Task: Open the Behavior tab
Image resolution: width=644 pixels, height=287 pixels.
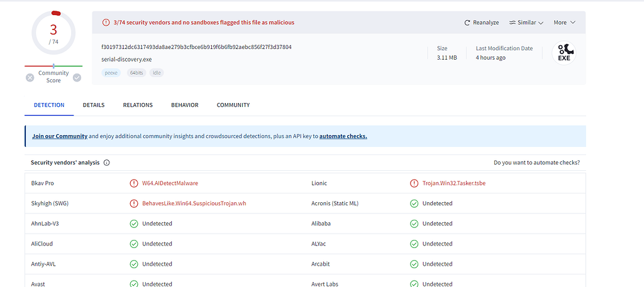Action: 184,105
